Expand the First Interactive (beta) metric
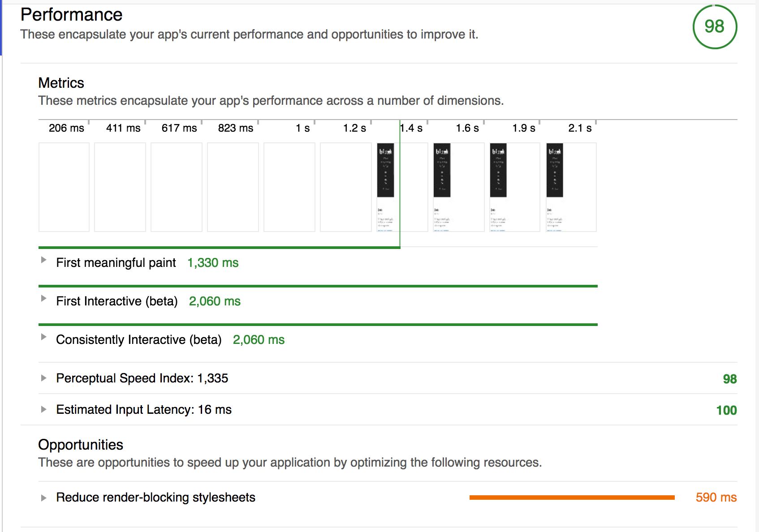The width and height of the screenshot is (759, 532). [43, 298]
